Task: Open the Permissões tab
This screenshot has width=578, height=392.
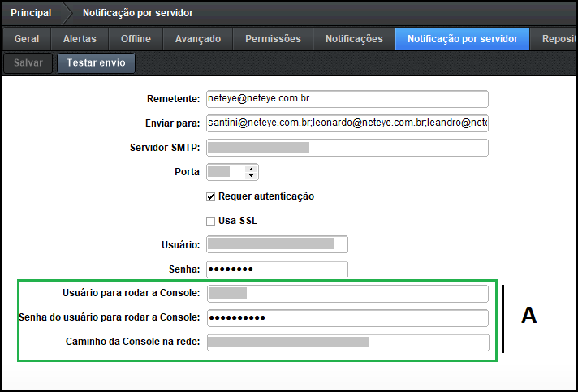Action: 273,39
